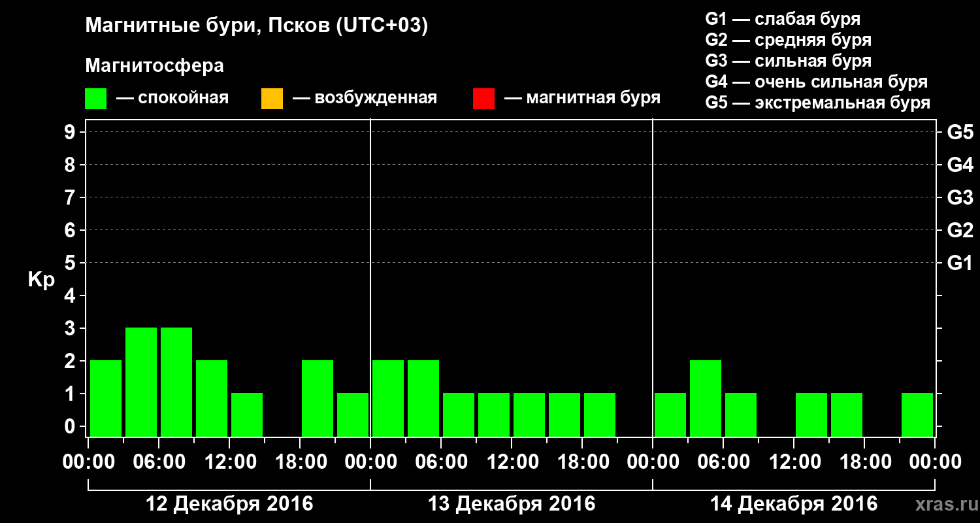Click 14 December's 21:00–00:00 bar (Kp 1)
The height and width of the screenshot is (523, 980).
(x=917, y=414)
